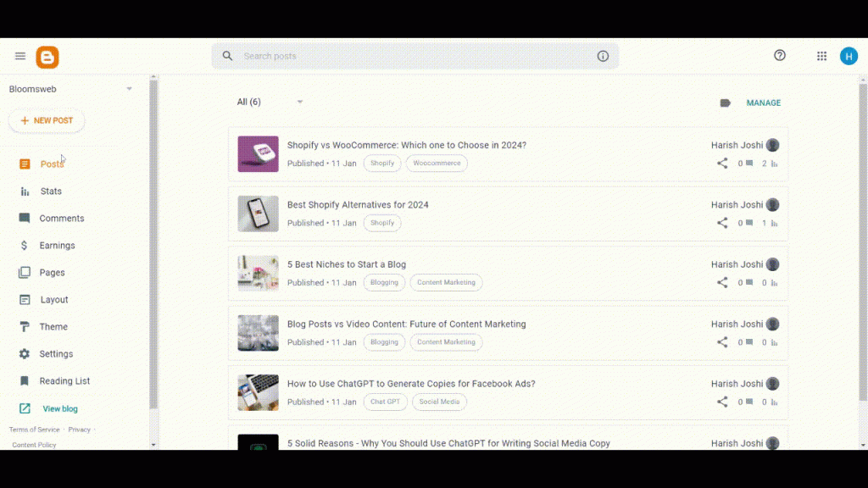The height and width of the screenshot is (488, 868).
Task: Open post Blog Posts vs Video Content
Action: coord(406,324)
